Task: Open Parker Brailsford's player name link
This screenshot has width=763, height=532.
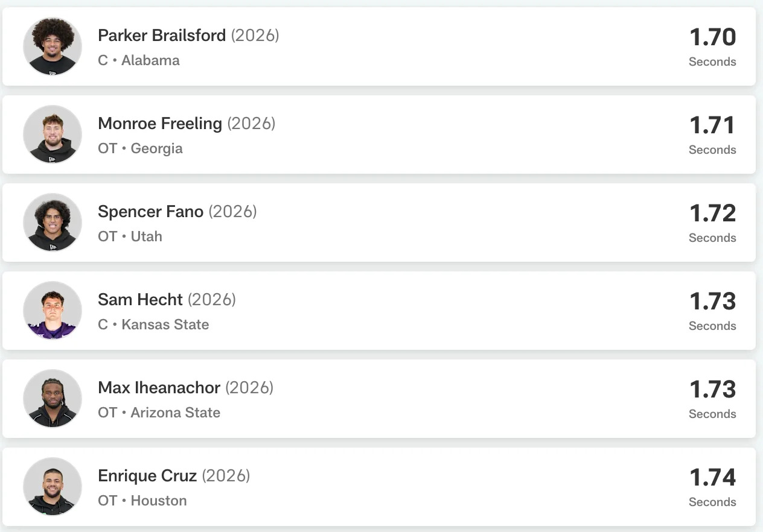Action: coord(161,36)
